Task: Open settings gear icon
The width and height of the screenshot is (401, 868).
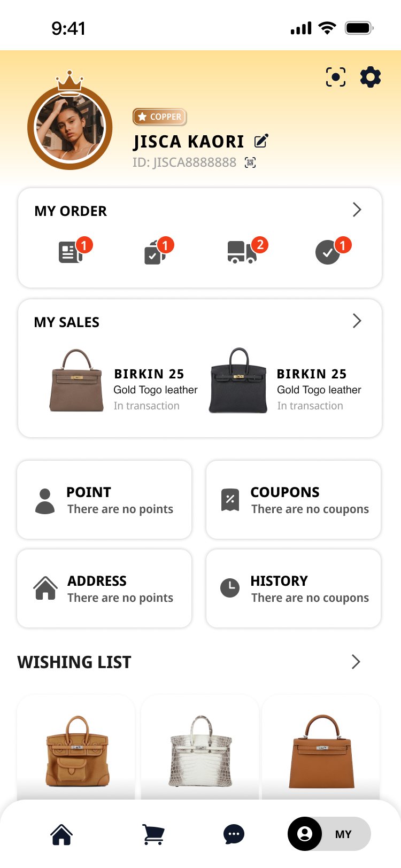Action: (x=371, y=77)
